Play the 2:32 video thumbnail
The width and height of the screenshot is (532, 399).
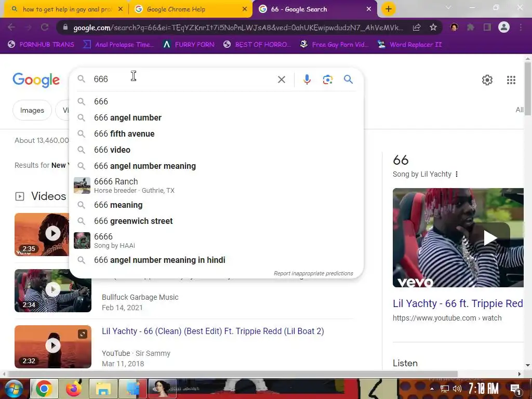pos(53,347)
